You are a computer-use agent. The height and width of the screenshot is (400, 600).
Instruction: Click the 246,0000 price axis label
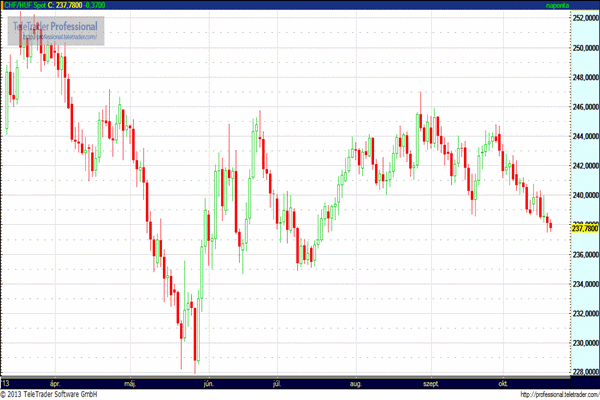584,107
